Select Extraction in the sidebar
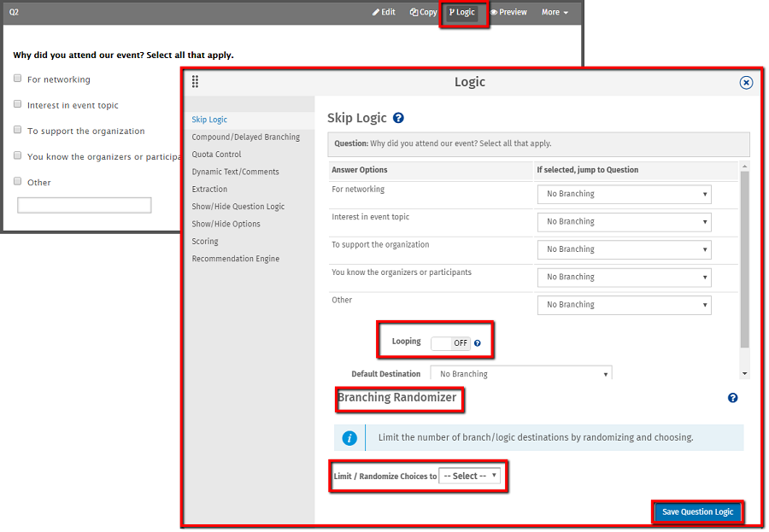769x532 pixels. (x=209, y=190)
